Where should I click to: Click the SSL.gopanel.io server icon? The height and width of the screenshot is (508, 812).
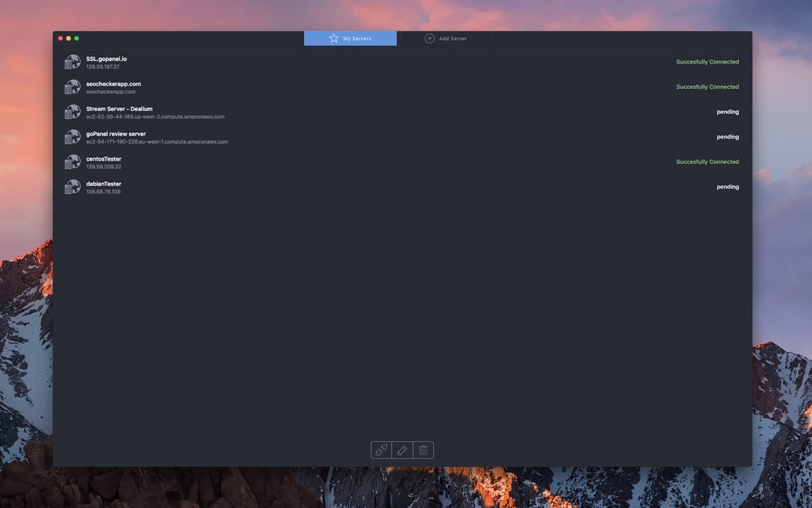[72, 62]
